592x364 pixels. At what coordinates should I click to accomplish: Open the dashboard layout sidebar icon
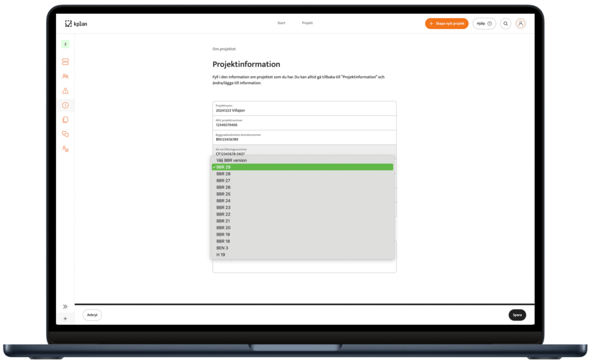point(65,61)
